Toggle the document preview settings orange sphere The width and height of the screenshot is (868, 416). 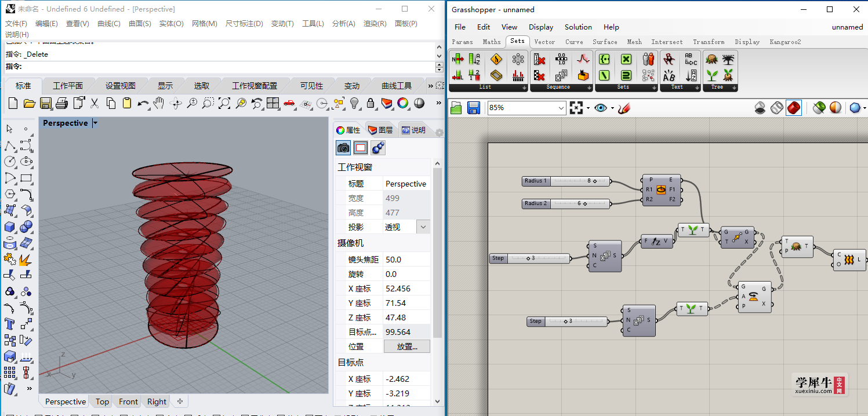tap(836, 108)
